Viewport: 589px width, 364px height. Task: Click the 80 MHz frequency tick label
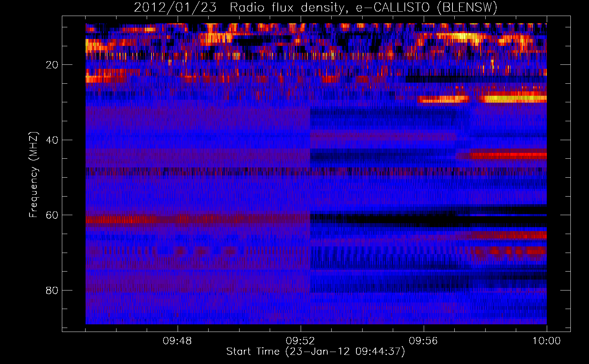pyautogui.click(x=52, y=290)
